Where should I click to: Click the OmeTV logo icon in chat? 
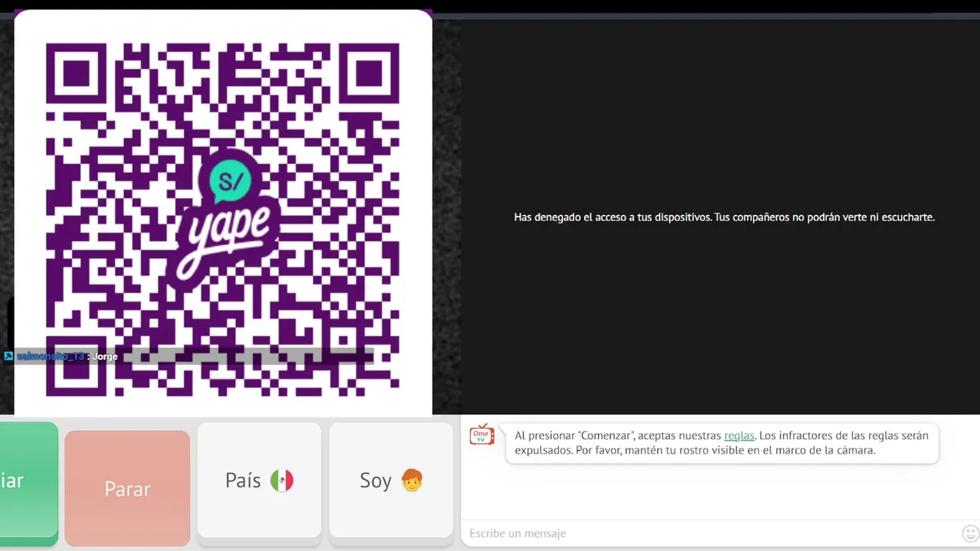click(x=482, y=435)
